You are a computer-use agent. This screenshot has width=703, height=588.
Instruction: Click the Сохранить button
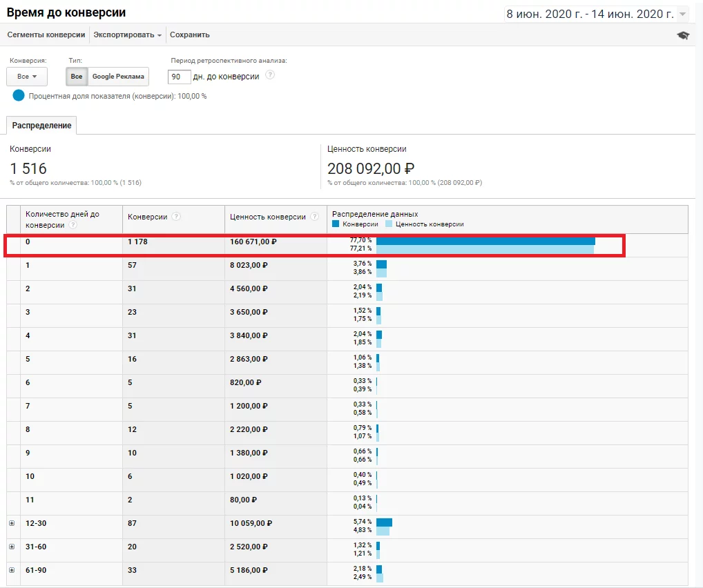190,35
